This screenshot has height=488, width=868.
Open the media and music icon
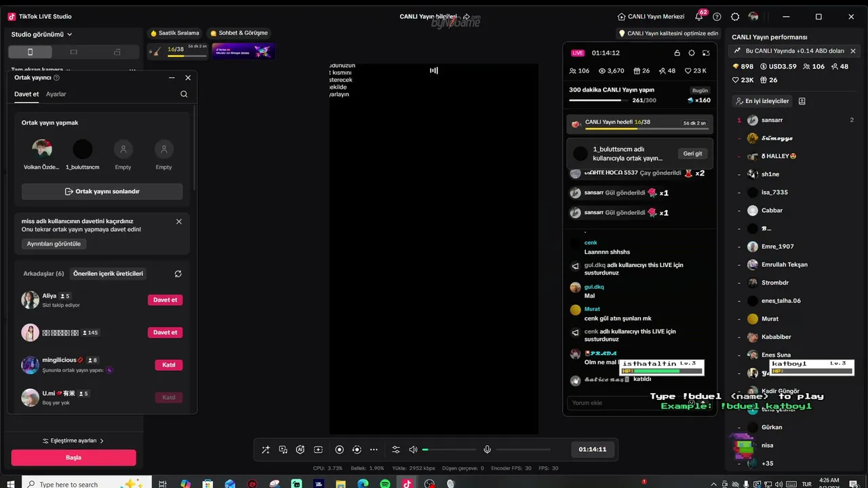click(x=283, y=449)
